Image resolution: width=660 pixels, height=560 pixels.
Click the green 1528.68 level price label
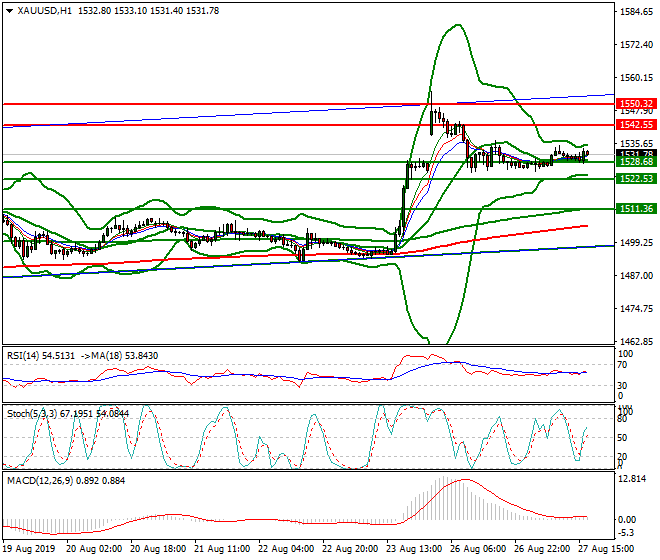point(636,162)
